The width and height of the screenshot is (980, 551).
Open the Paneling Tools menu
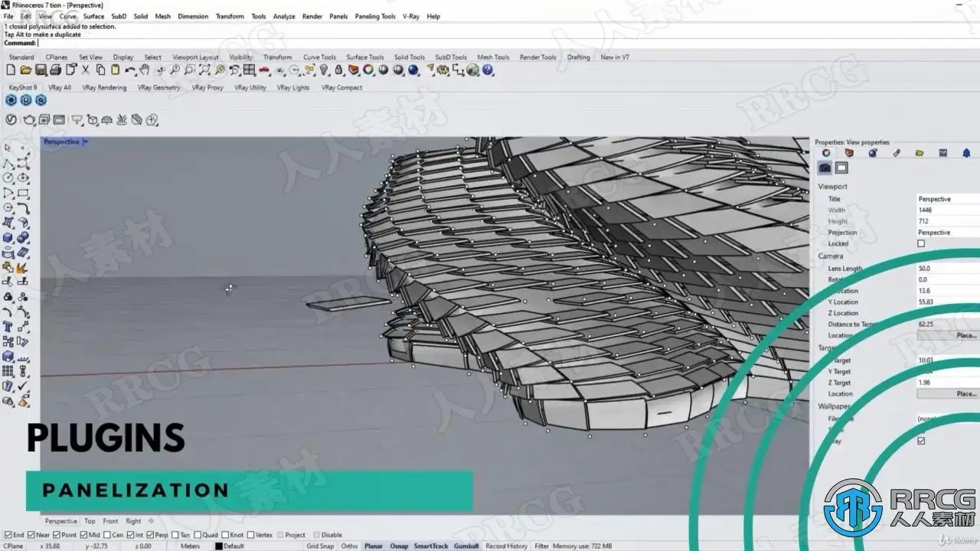(375, 16)
